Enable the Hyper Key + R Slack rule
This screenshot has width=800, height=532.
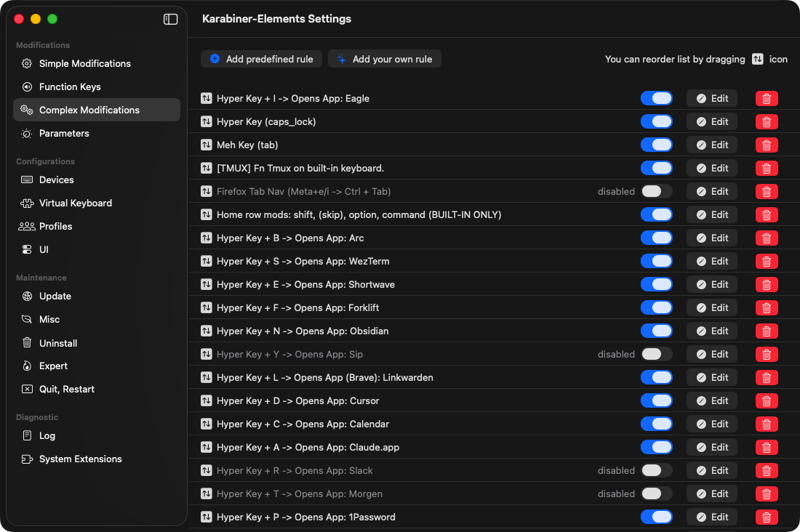click(657, 471)
